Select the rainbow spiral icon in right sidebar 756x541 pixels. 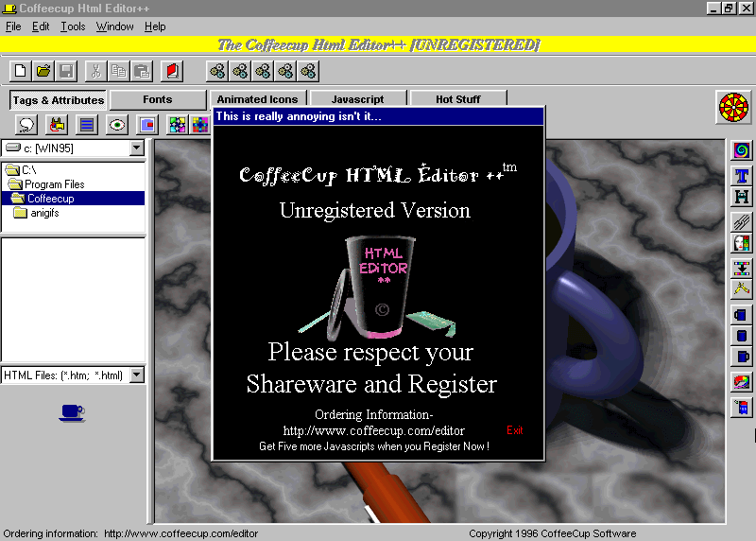tap(742, 150)
